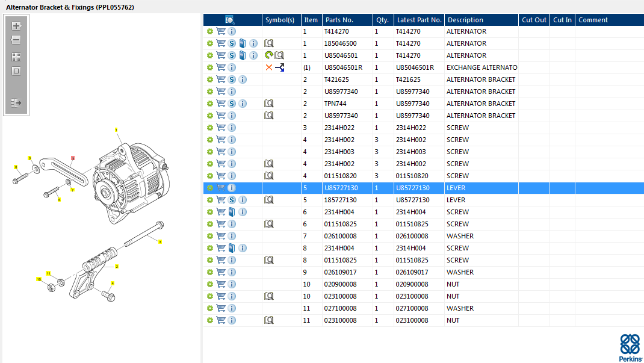Click the magnifier search icon in table header

tap(230, 20)
